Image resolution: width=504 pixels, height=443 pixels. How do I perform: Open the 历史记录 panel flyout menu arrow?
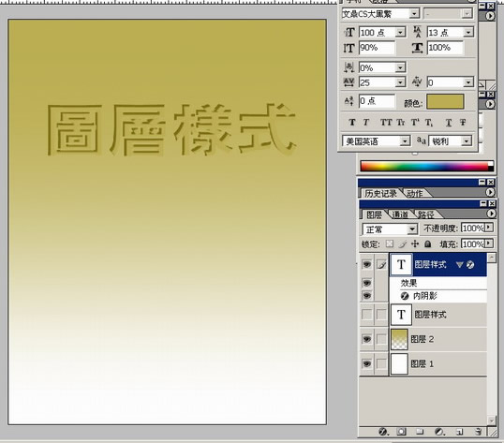(490, 192)
